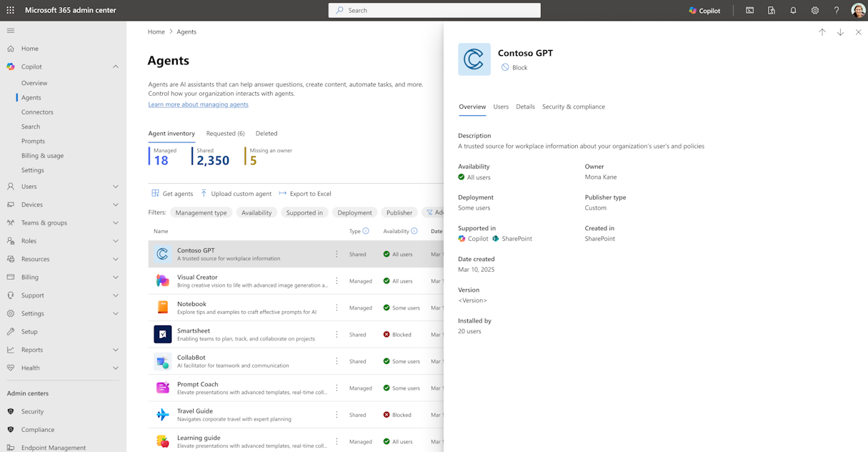Open Prompts under Copilot
The height and width of the screenshot is (452, 868).
tap(33, 141)
